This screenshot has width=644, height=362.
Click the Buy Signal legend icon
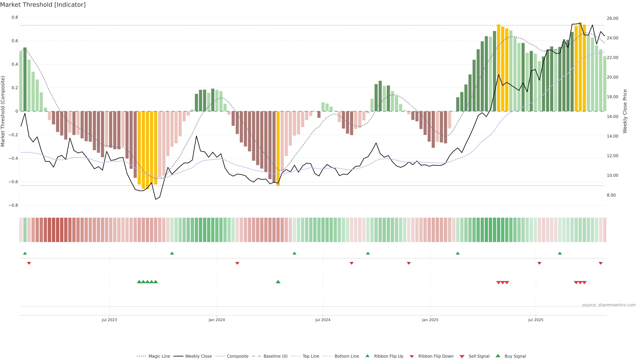(x=498, y=356)
